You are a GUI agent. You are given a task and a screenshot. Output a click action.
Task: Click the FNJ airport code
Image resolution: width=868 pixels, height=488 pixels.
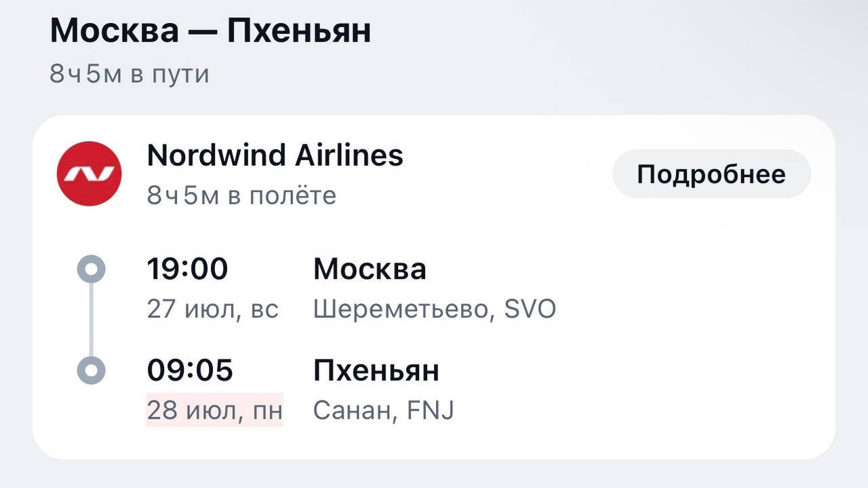430,410
